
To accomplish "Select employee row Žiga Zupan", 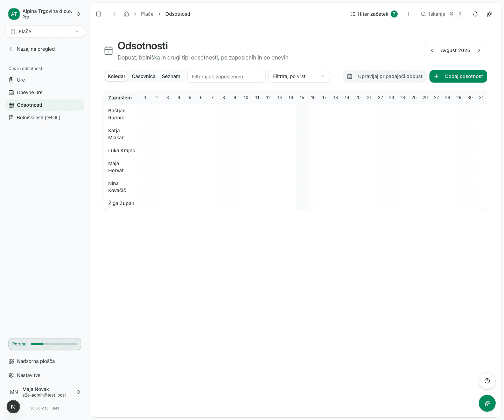I will click(x=295, y=203).
